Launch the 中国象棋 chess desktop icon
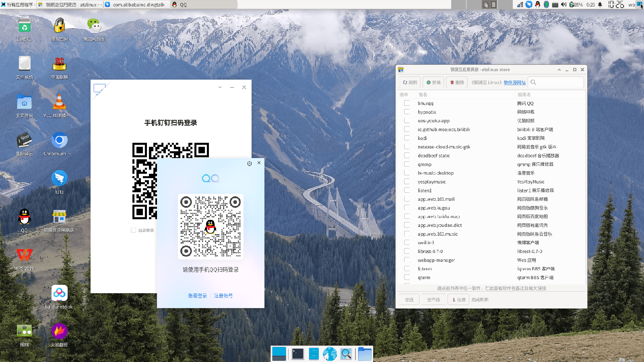Image resolution: width=644 pixels, height=362 pixels. [59, 64]
